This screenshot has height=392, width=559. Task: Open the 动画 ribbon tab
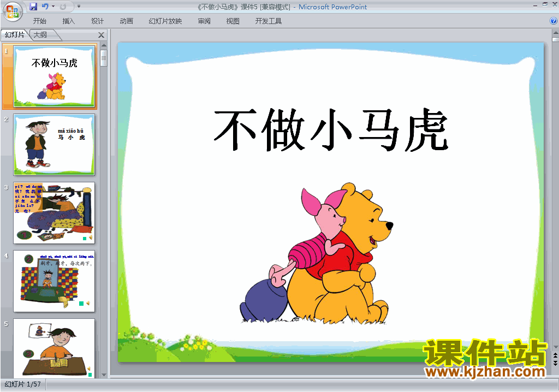127,21
